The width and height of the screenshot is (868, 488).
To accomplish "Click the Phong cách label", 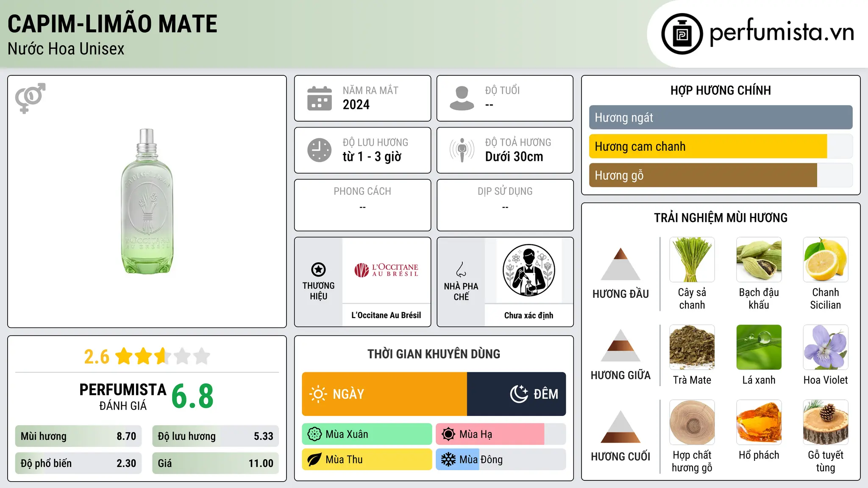I will click(x=362, y=191).
